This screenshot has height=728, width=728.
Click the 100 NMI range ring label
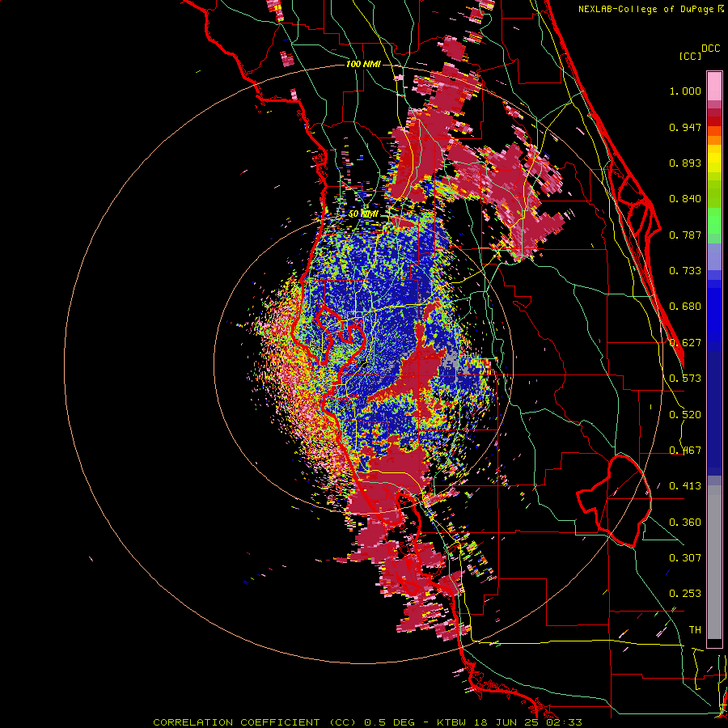(x=363, y=64)
